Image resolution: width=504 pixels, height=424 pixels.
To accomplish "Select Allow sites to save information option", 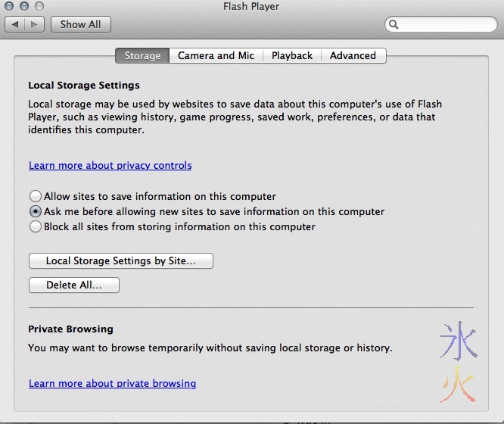I will coord(36,196).
